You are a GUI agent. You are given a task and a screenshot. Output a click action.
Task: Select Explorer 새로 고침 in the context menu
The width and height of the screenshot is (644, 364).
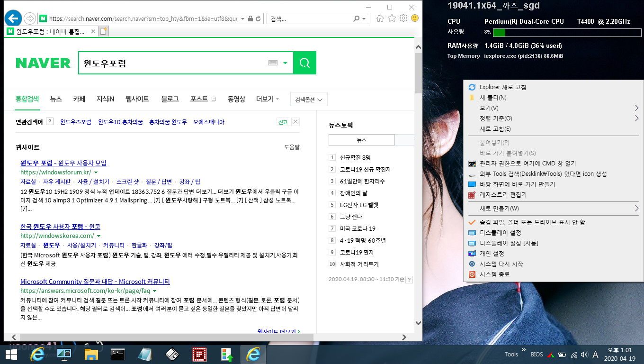pos(552,87)
